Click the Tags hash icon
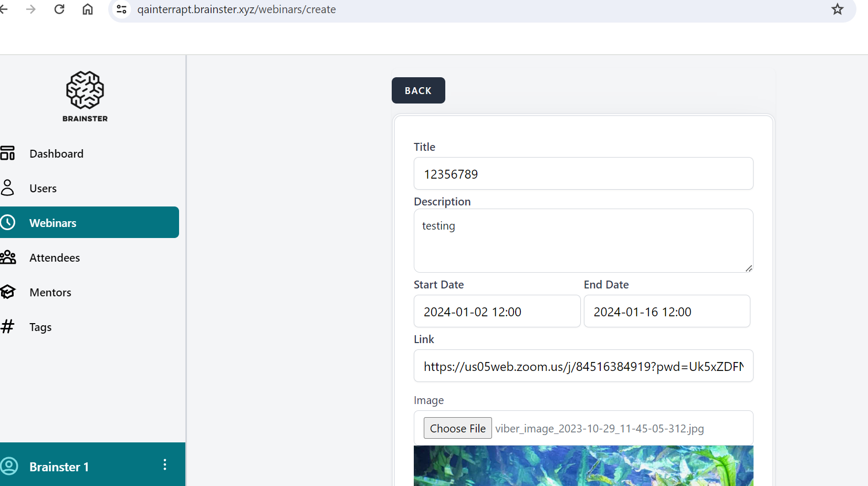This screenshot has height=486, width=868. [8, 327]
